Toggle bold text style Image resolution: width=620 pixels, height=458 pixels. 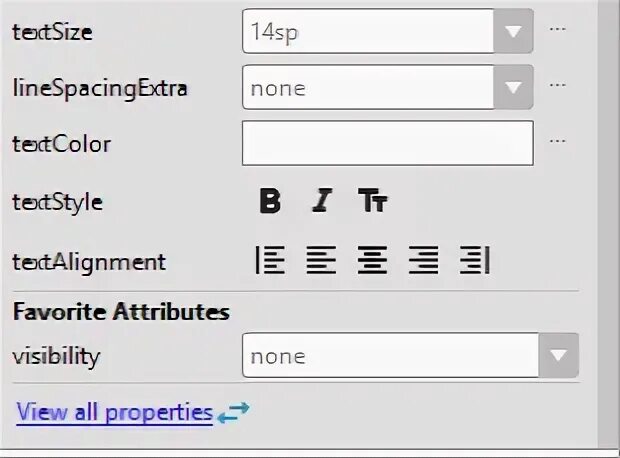tap(270, 201)
